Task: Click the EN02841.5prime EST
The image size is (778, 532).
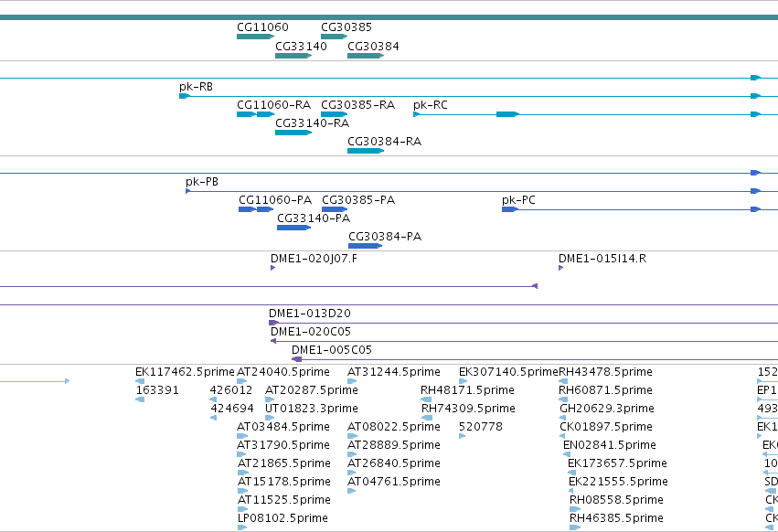Action: point(567,454)
